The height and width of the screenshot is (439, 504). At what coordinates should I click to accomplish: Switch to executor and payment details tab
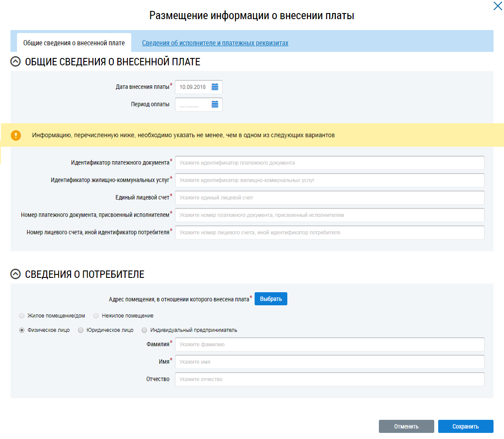(x=215, y=43)
